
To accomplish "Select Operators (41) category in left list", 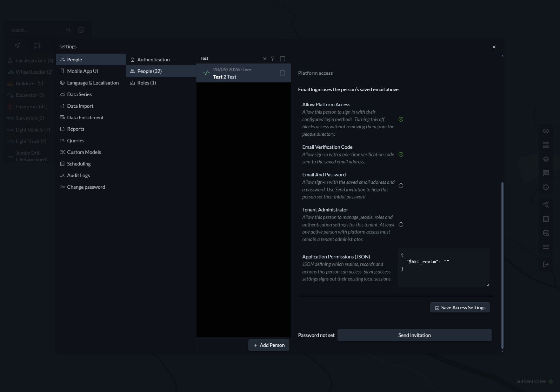I will point(30,107).
